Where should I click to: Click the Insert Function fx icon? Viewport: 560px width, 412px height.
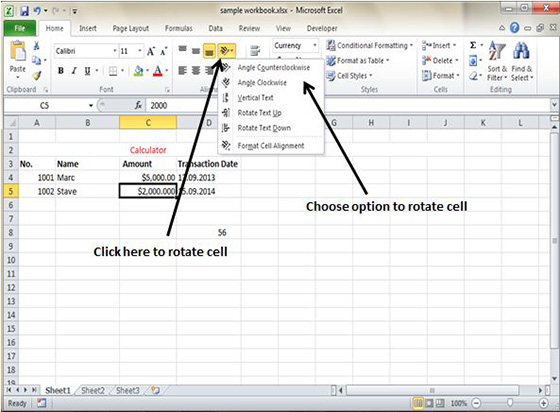[138, 105]
